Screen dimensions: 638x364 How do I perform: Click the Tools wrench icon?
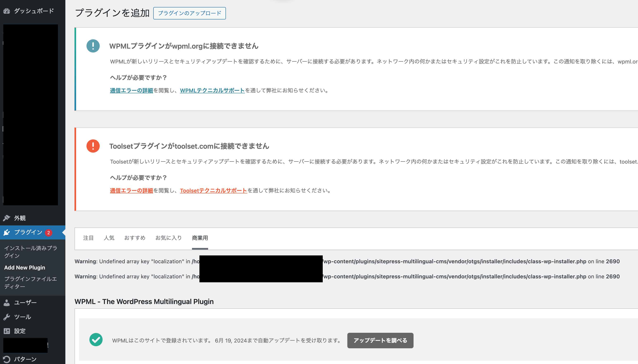(7, 317)
